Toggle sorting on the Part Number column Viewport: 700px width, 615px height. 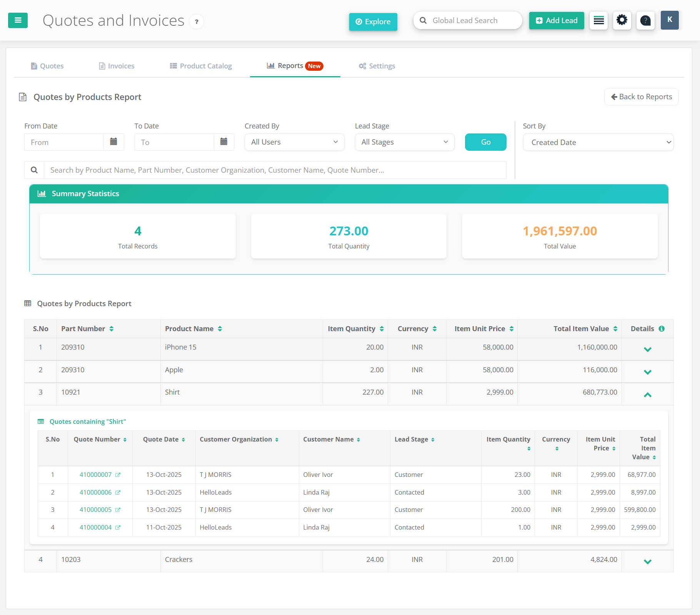pos(112,328)
